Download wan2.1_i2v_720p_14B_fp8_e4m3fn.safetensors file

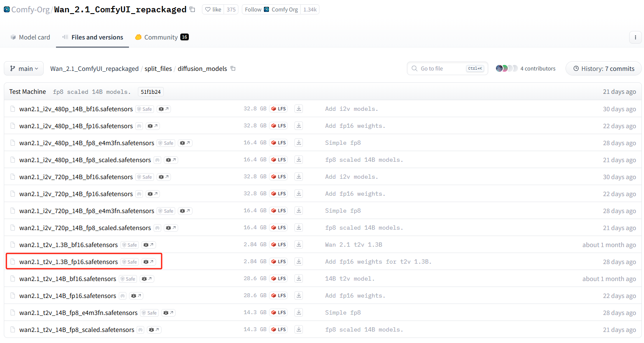pyautogui.click(x=299, y=211)
